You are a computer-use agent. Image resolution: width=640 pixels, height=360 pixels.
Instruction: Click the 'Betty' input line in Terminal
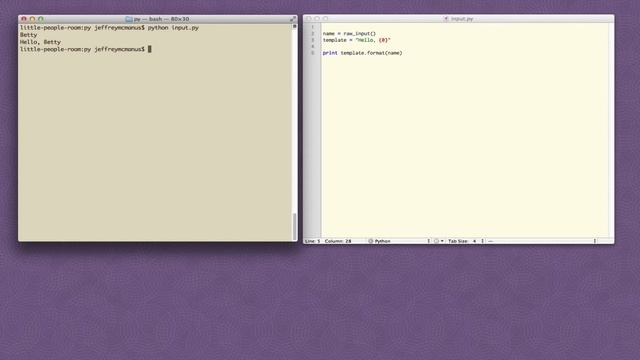point(28,35)
